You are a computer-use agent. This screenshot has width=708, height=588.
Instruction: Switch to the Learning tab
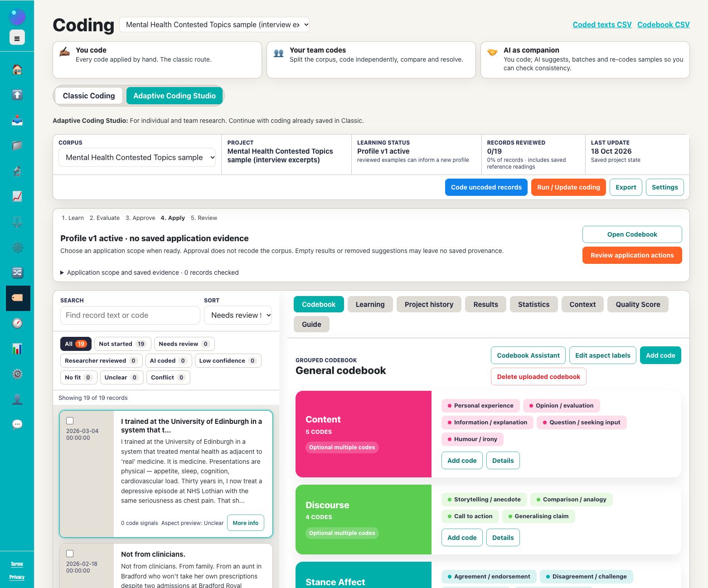pyautogui.click(x=370, y=304)
